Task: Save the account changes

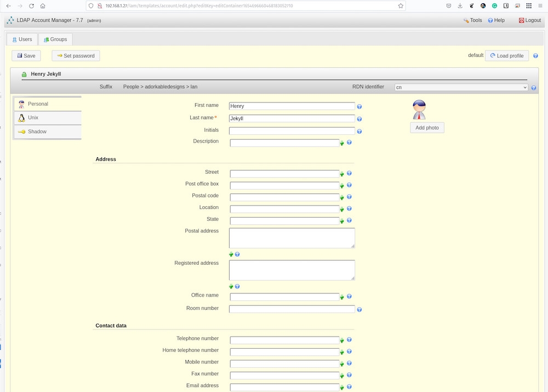Action: 26,55
